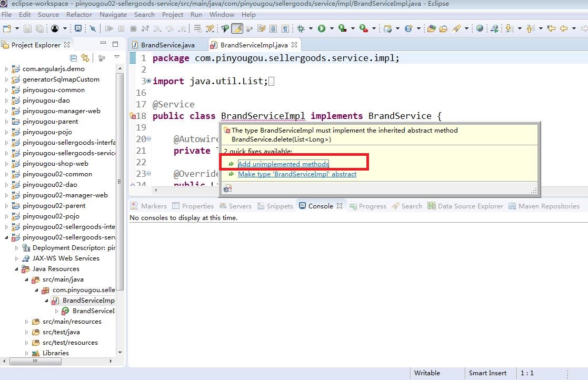Viewport: 588px width, 380px height.
Task: Click the Coverage run icon
Action: (342, 28)
